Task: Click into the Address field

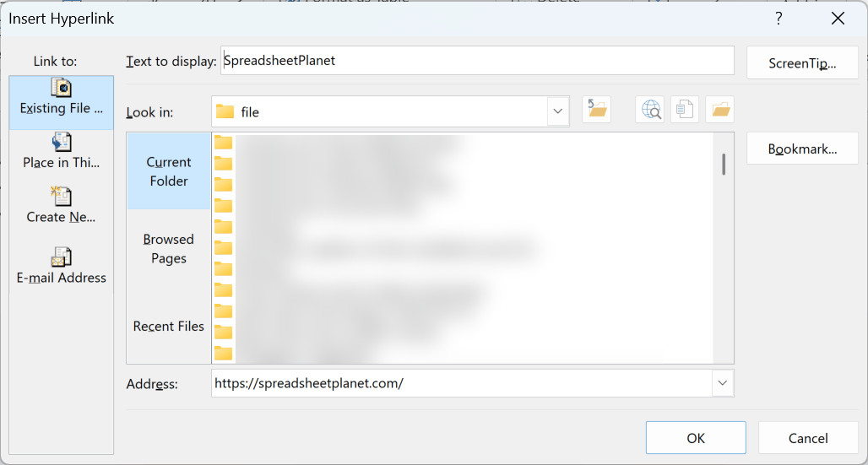Action: coord(462,383)
